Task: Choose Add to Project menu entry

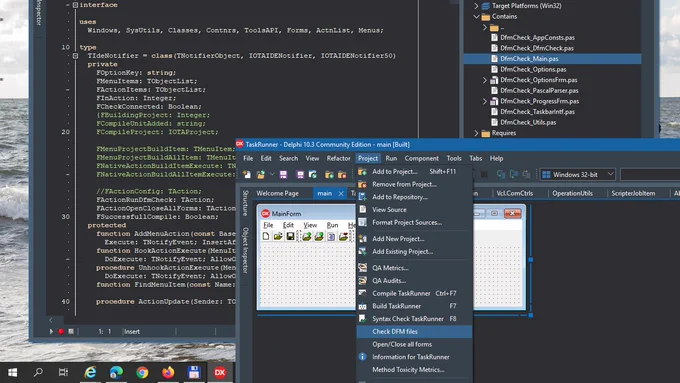Action: pyautogui.click(x=414, y=171)
